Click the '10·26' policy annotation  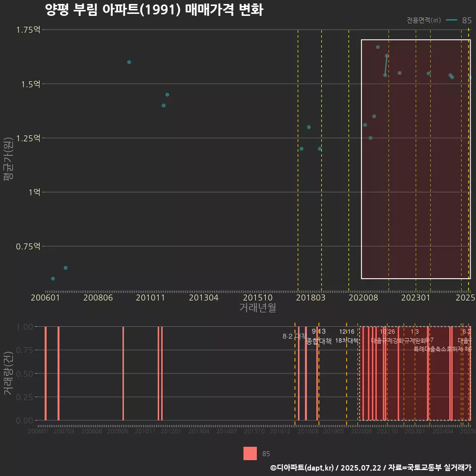[387, 332]
